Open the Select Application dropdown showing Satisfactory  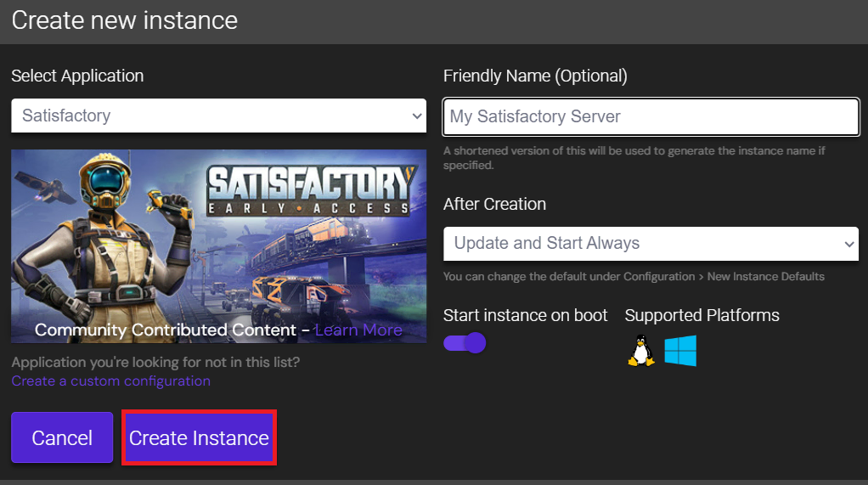coord(218,116)
